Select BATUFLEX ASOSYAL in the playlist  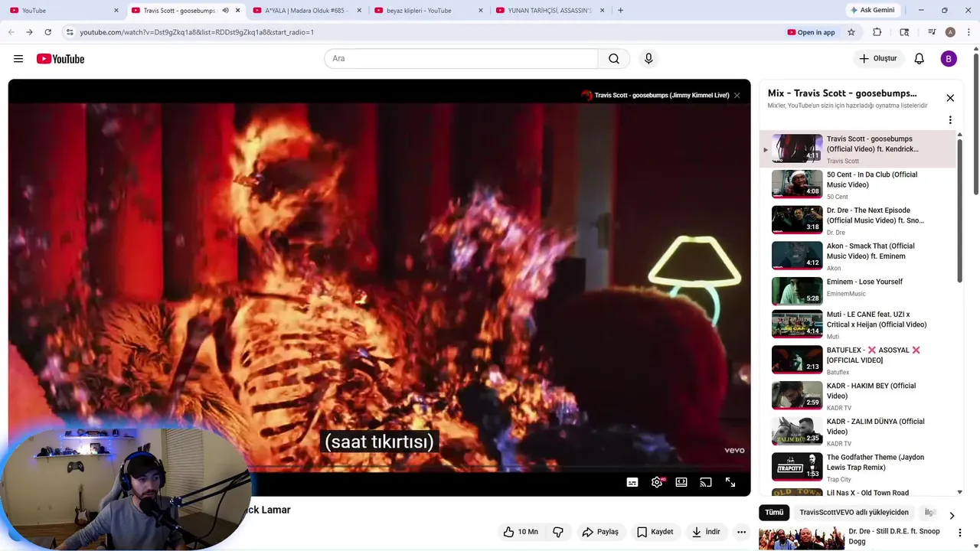[857, 360]
